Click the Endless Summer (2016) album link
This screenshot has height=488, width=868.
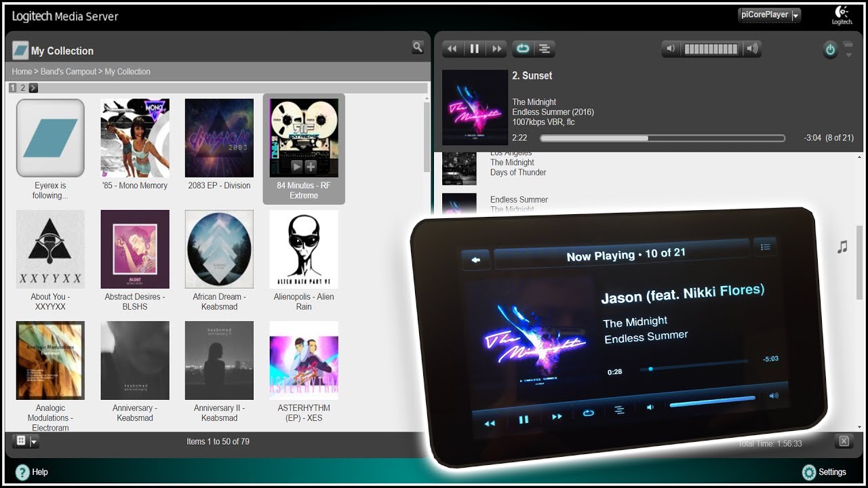[x=553, y=112]
